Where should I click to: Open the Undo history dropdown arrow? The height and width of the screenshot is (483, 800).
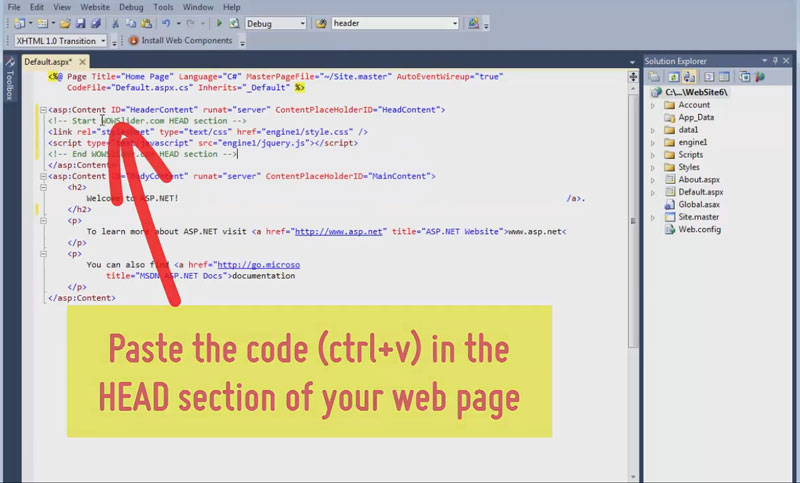[x=178, y=23]
